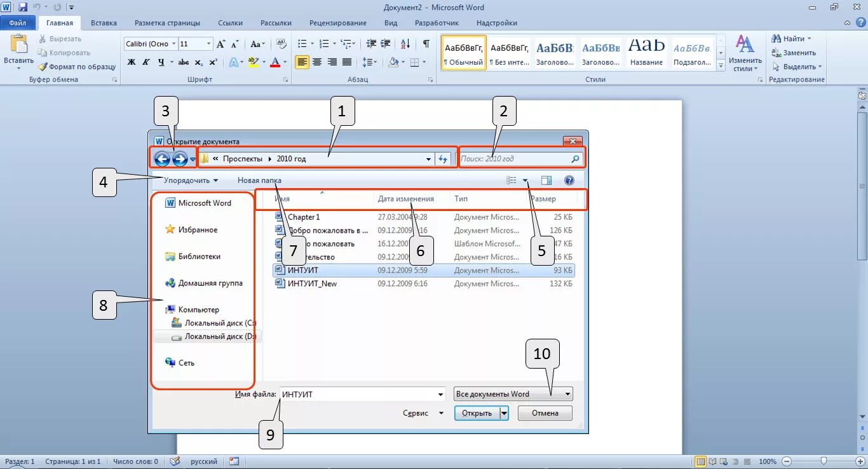This screenshot has width=868, height=469.
Task: Open the Выделить dropdown
Action: click(x=797, y=67)
